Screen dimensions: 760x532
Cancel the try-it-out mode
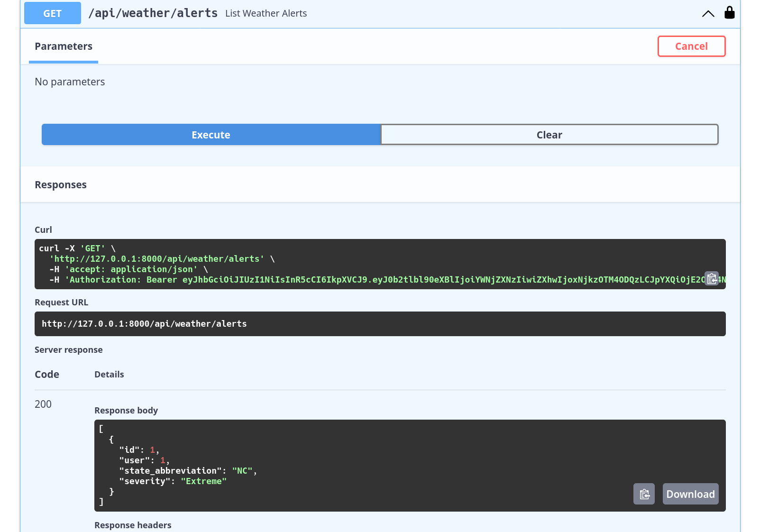[691, 46]
